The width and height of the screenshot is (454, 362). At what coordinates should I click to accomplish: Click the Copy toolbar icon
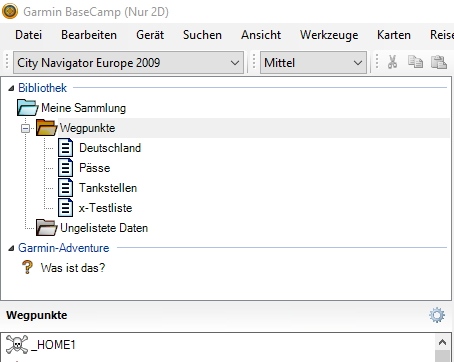415,62
